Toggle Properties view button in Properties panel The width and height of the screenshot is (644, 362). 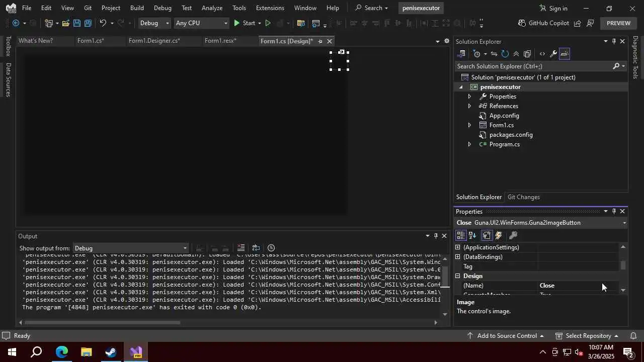tap(487, 235)
